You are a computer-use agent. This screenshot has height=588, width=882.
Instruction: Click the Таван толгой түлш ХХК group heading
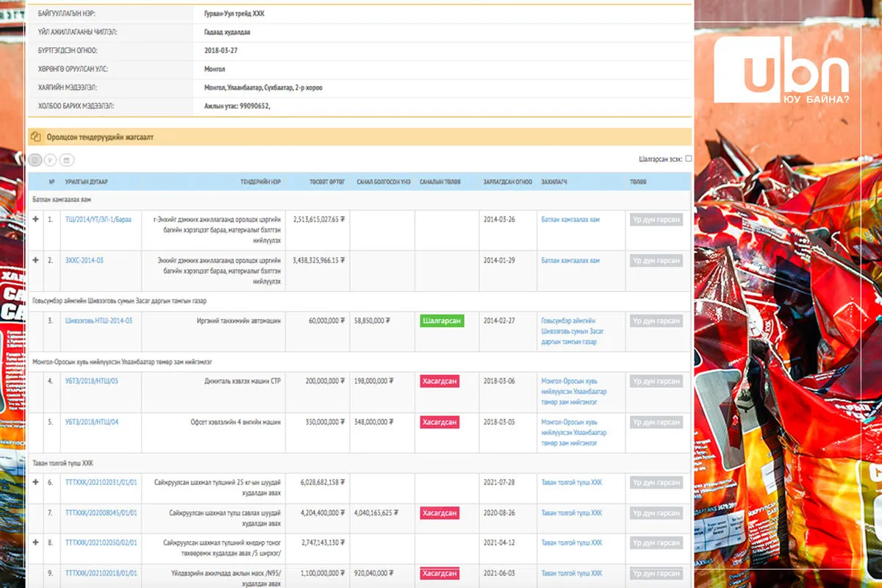(63, 463)
